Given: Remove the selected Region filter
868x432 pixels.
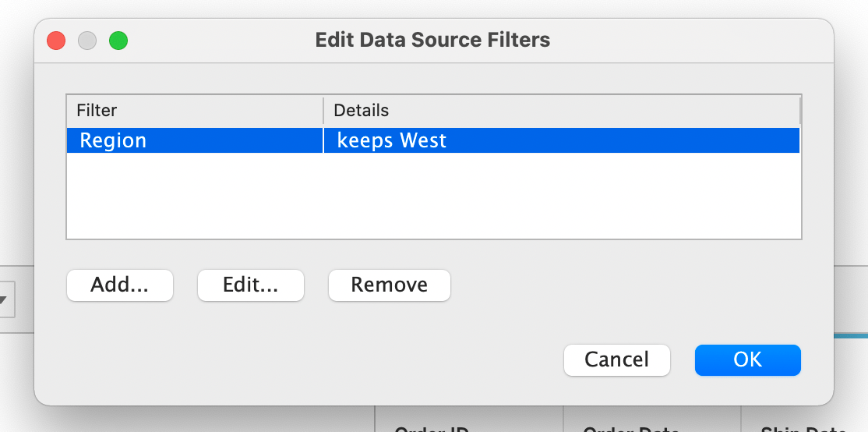Looking at the screenshot, I should pos(389,285).
